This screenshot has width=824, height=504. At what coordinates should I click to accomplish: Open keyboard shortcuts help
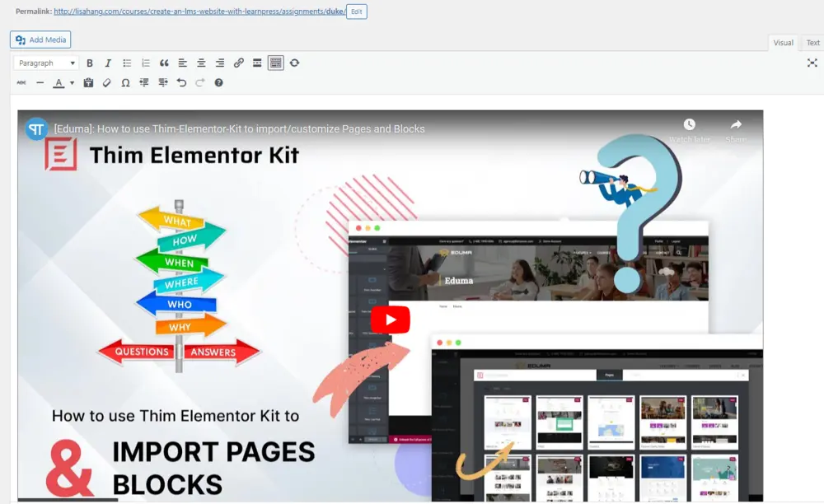[x=218, y=82]
